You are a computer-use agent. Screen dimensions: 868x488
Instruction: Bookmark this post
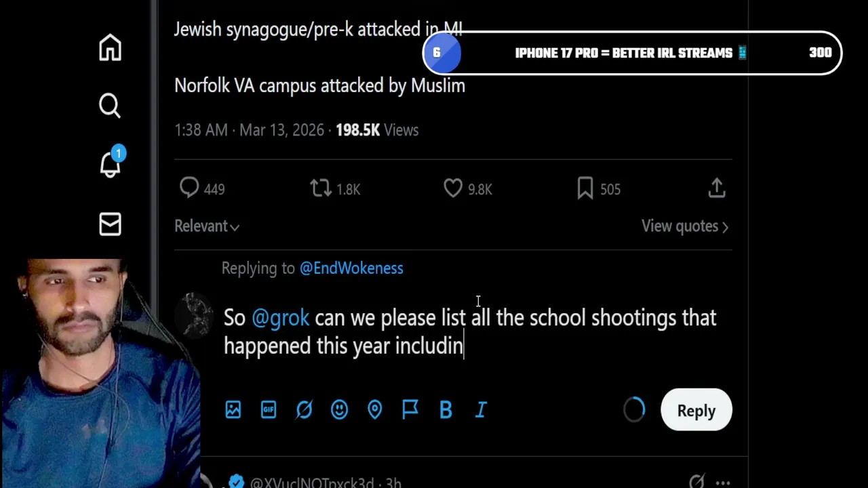tap(585, 188)
